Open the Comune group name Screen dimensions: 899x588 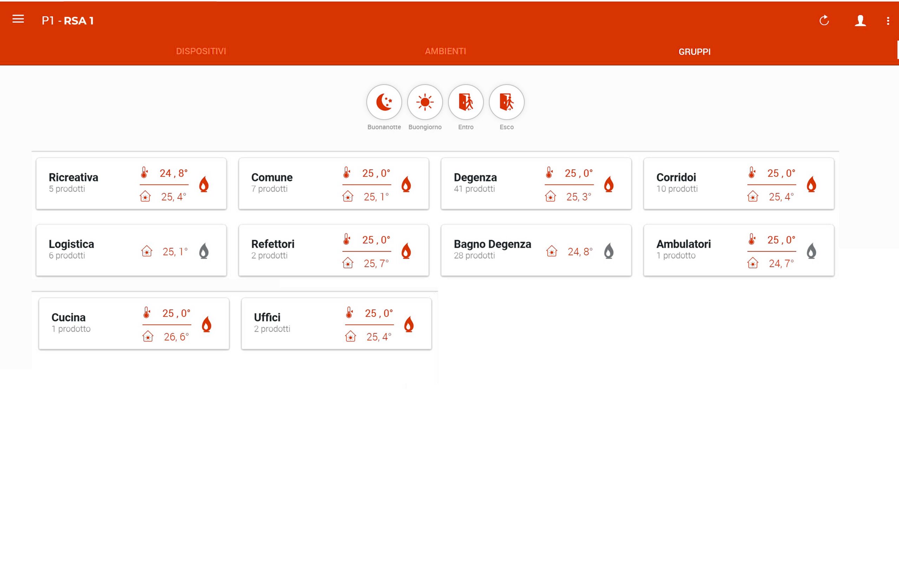click(271, 177)
